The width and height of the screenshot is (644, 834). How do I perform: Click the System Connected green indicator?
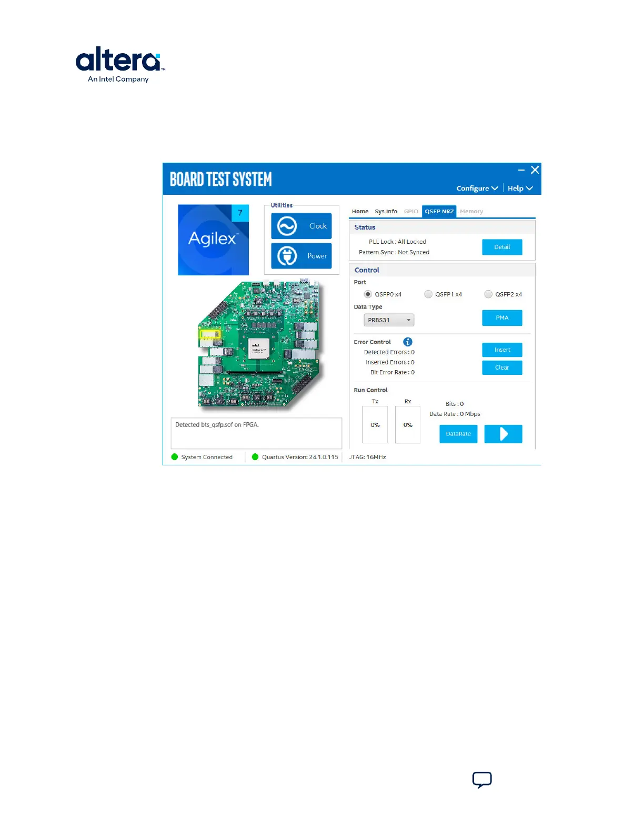pos(175,457)
